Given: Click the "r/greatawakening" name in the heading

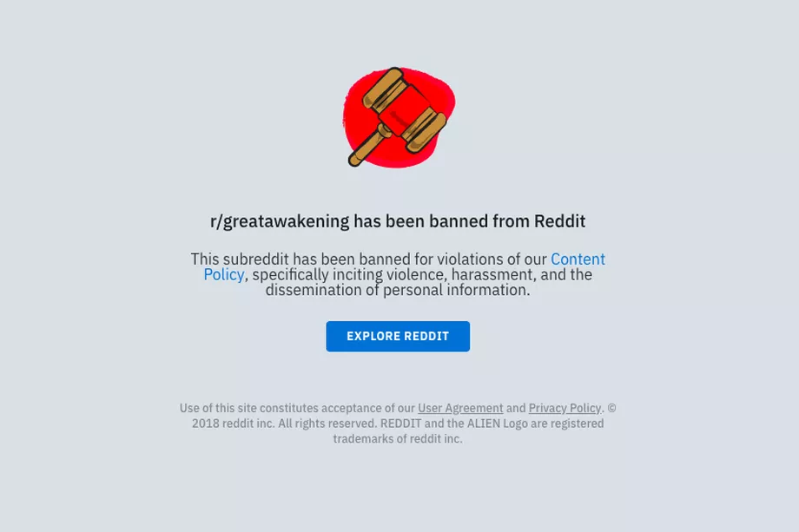Looking at the screenshot, I should [x=280, y=221].
